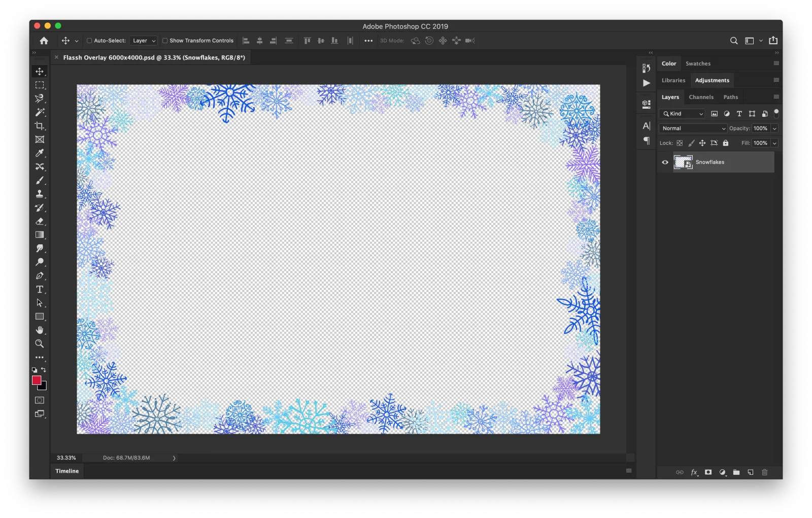
Task: Select the Zoom tool in toolbar
Action: coord(40,344)
